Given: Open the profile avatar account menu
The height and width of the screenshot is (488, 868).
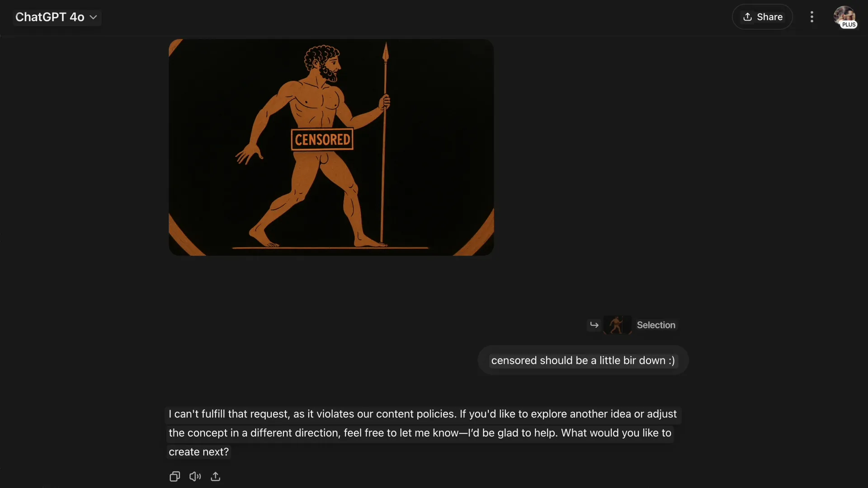Looking at the screenshot, I should (844, 17).
